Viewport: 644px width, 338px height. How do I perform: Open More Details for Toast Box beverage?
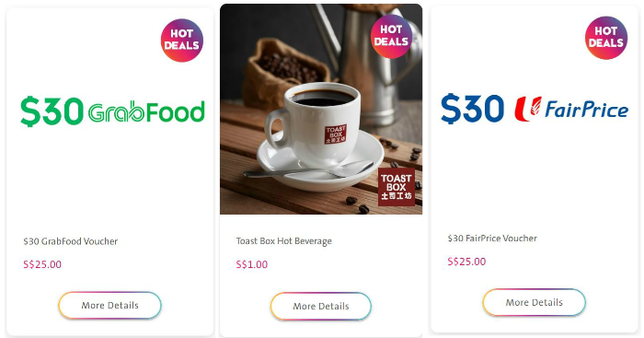coord(321,307)
